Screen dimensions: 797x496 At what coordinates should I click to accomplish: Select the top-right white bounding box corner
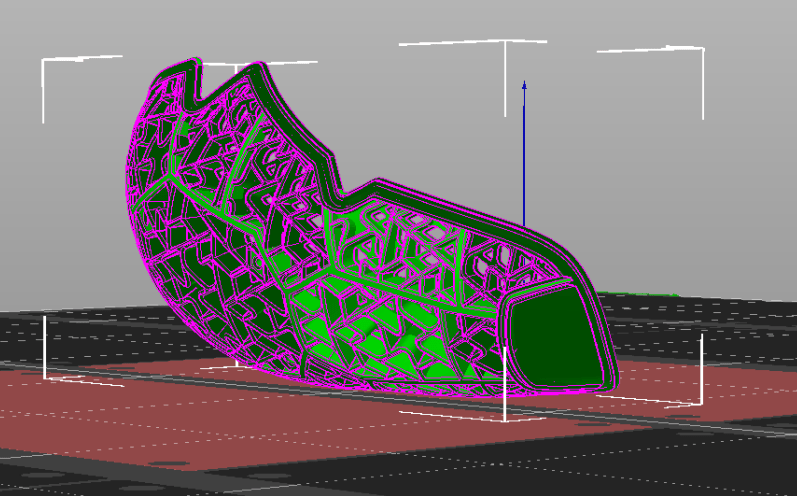702,50
